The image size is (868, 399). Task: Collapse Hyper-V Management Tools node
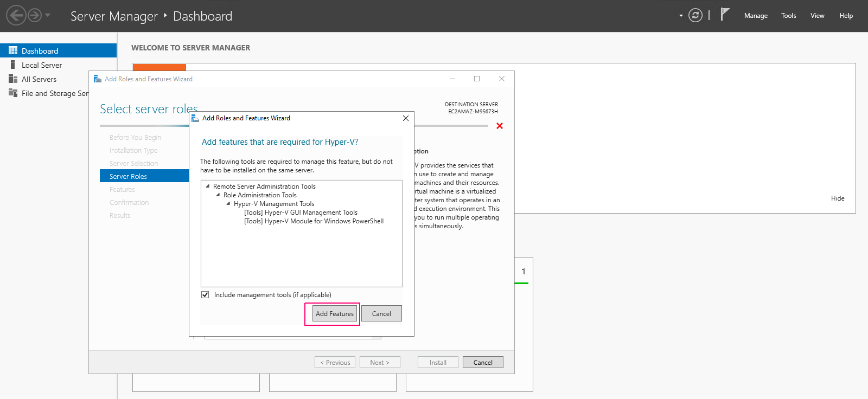coord(228,204)
